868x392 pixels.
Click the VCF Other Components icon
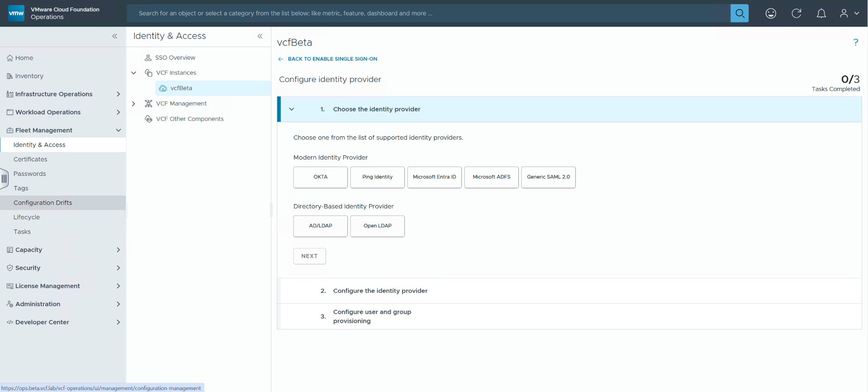point(148,119)
